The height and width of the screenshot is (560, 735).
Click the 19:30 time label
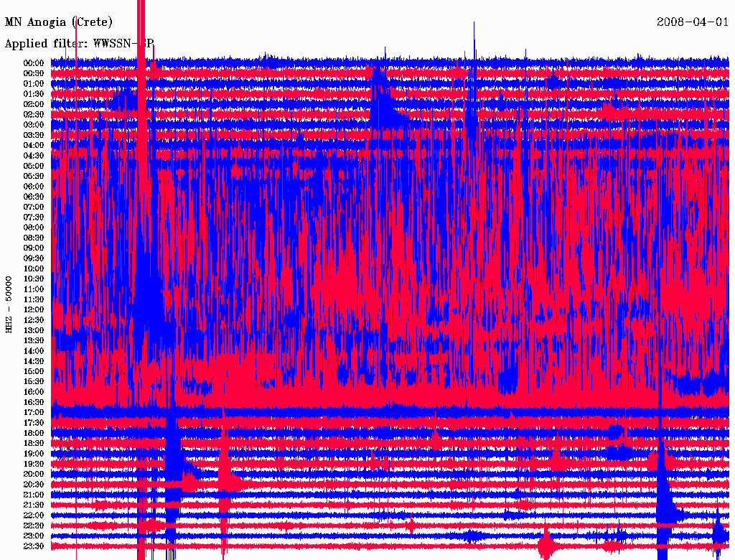click(34, 464)
